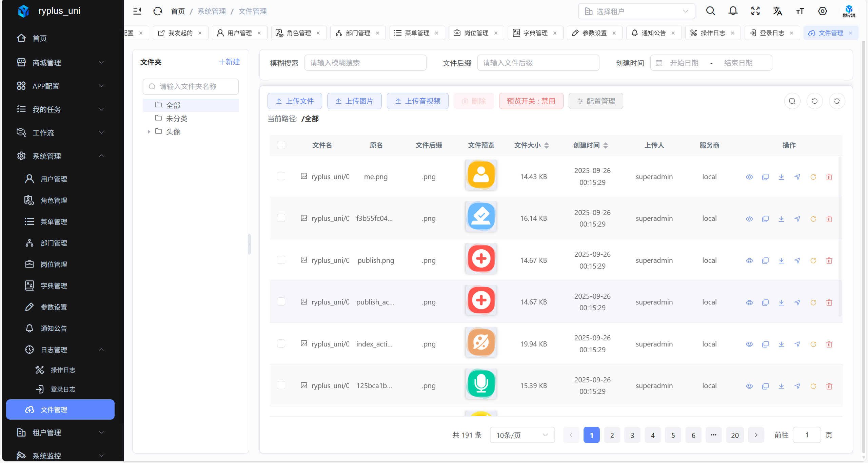
Task: Click the sidebar collapse icon
Action: (x=137, y=11)
